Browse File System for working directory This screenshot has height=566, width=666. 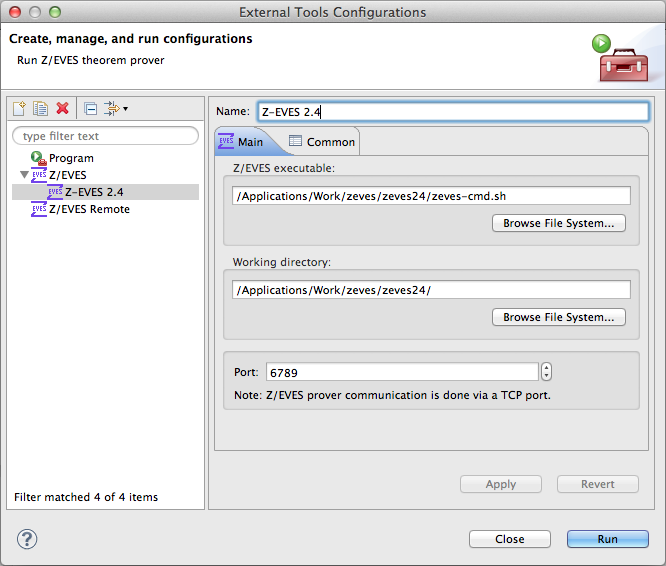pos(558,317)
